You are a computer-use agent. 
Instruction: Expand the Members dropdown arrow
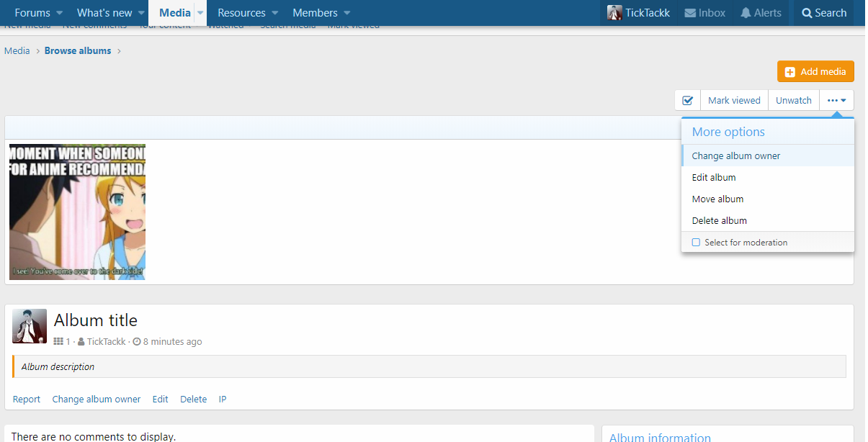(x=346, y=13)
